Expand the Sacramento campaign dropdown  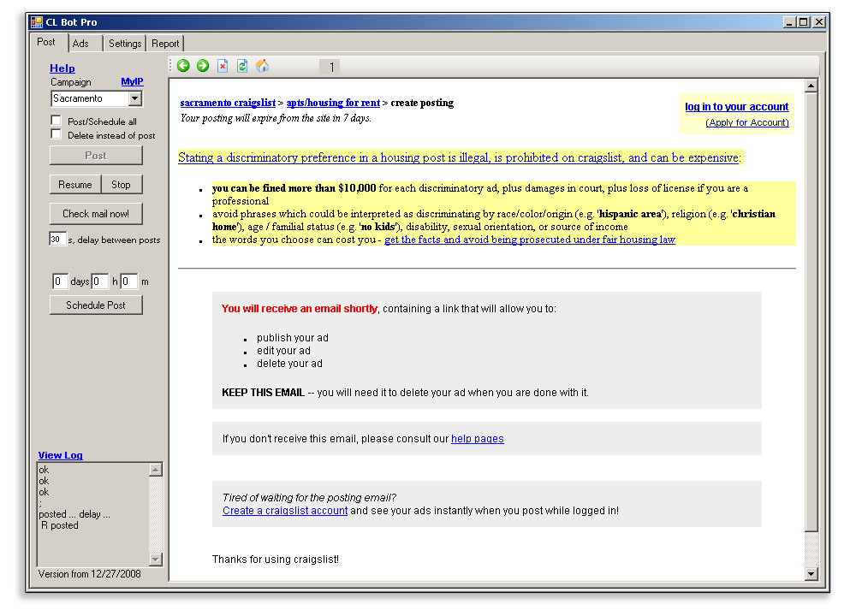(135, 98)
